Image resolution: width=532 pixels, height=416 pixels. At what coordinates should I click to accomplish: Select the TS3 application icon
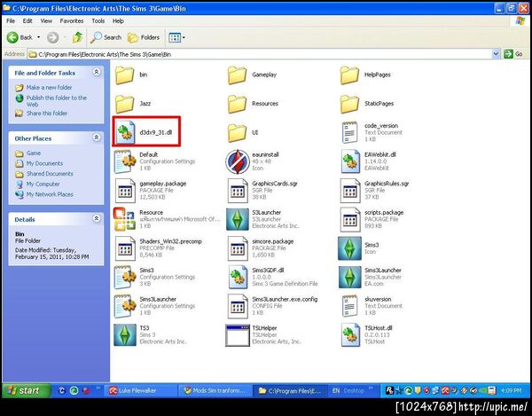pos(124,335)
